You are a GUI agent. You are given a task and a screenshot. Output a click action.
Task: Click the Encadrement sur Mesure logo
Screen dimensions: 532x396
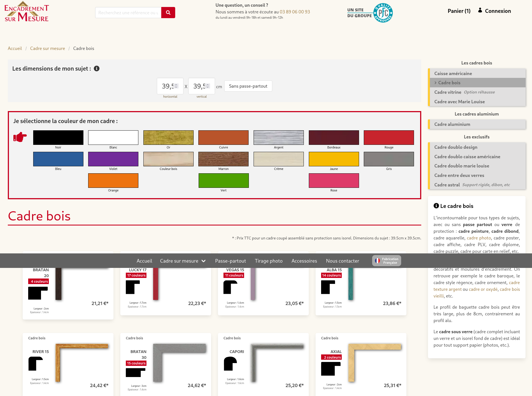pos(26,12)
